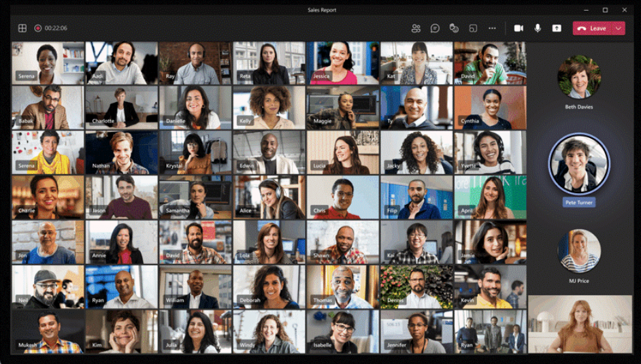Select MJ Price avatar
This screenshot has height=364, width=641.
click(579, 251)
